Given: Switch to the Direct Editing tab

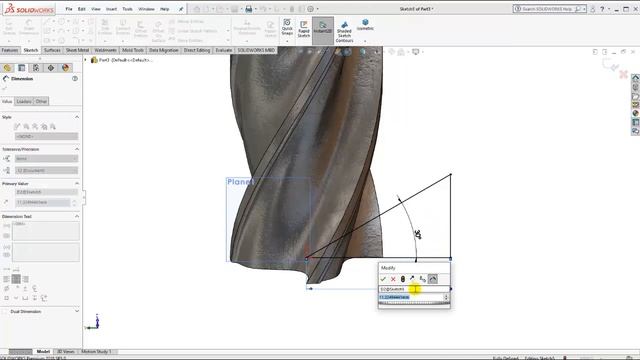Looking at the screenshot, I should pos(197,50).
